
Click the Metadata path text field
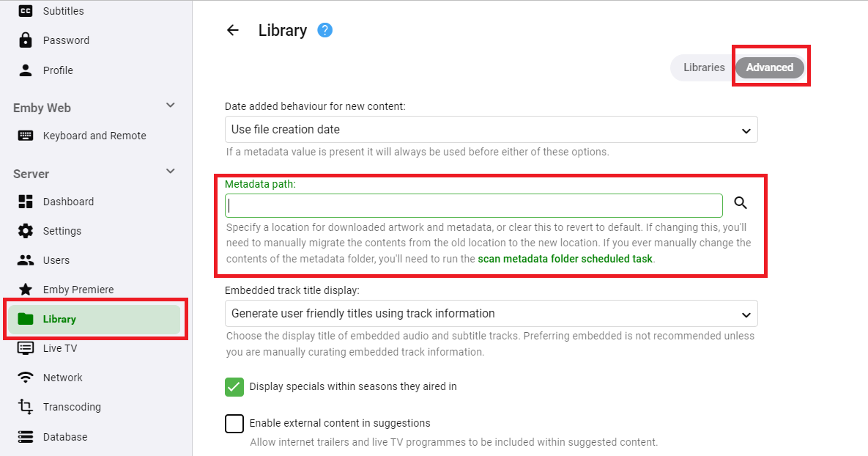(x=473, y=205)
